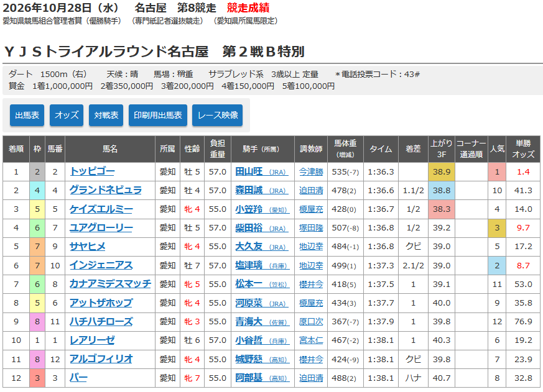Open jockey link 小谷哲 (兵庫)
The width and height of the screenshot is (543, 392).
click(262, 340)
